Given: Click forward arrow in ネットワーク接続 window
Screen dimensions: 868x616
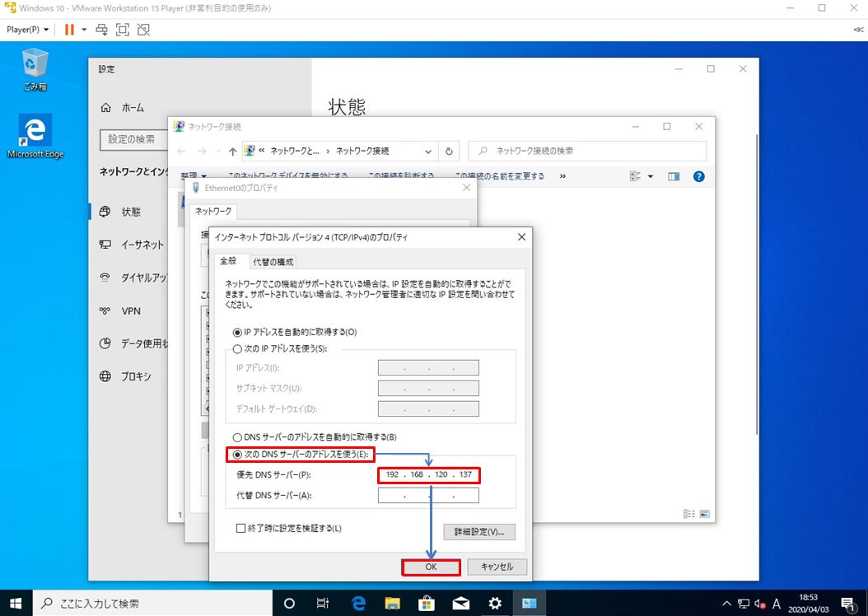Looking at the screenshot, I should click(x=202, y=151).
